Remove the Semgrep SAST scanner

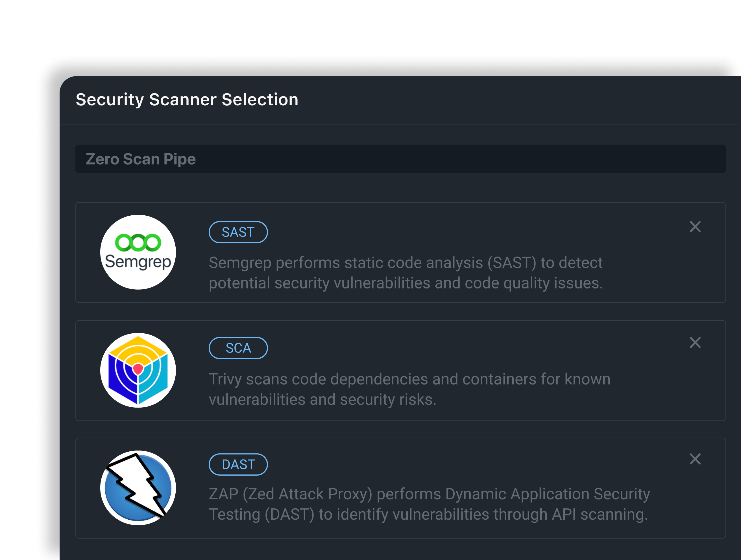click(695, 227)
